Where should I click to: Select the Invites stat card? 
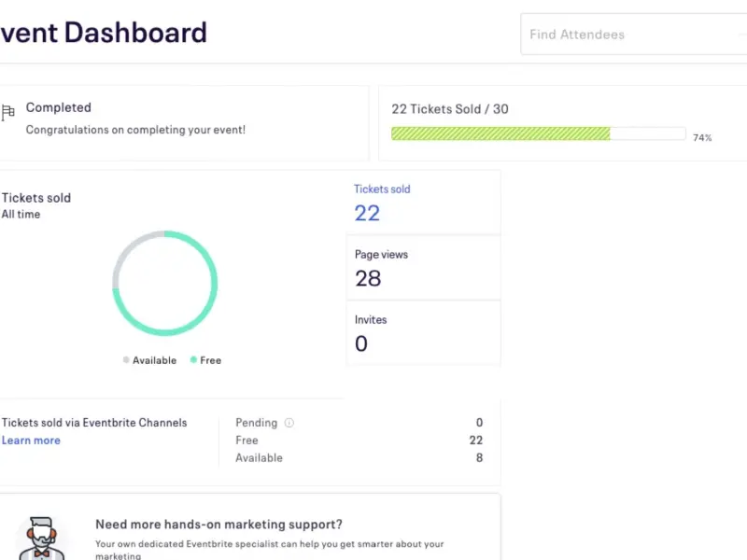pos(424,333)
